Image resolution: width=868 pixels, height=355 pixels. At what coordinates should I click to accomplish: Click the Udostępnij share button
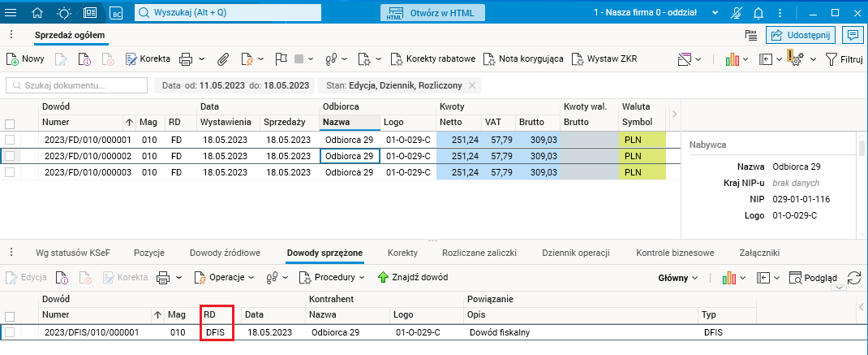click(x=801, y=35)
